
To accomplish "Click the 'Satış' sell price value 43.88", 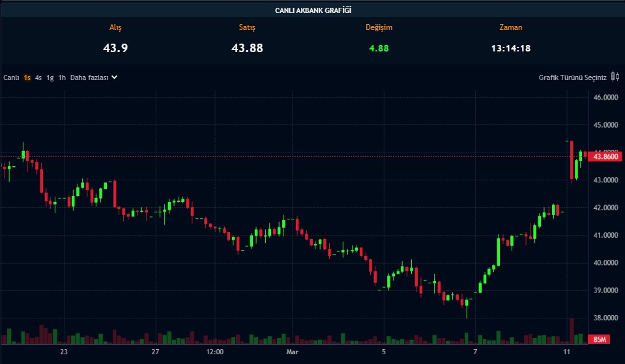I will (247, 48).
